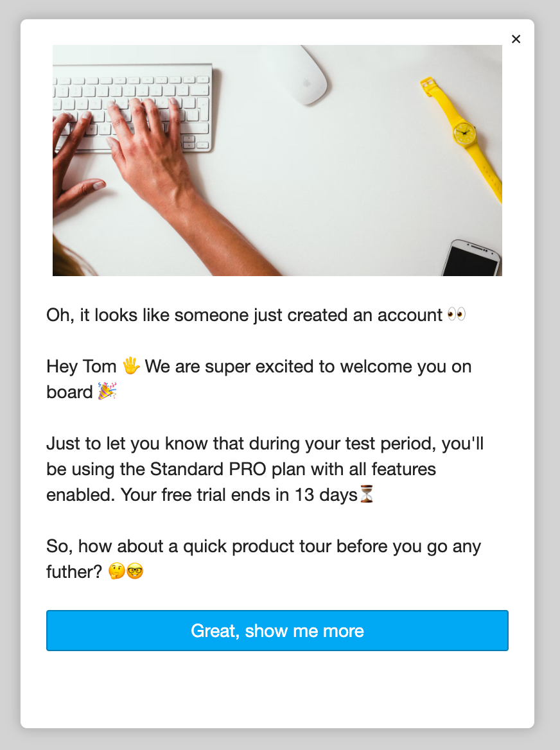The width and height of the screenshot is (560, 750).
Task: Click the nerd face emoji with glasses
Action: 135,571
